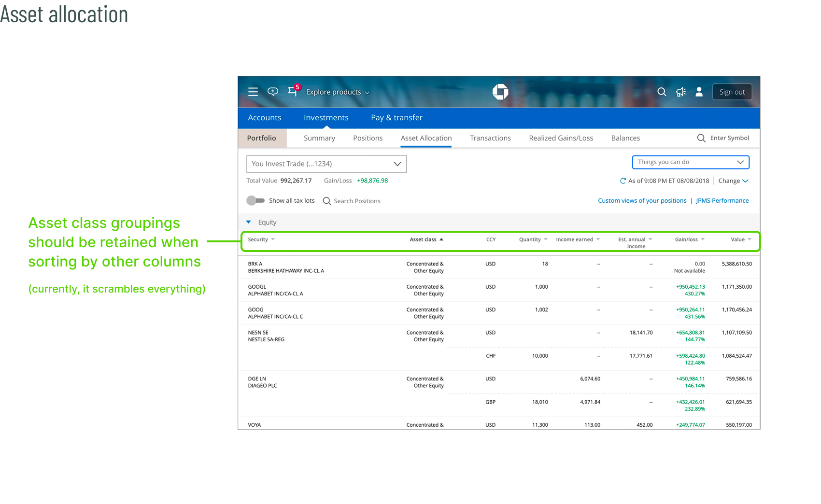Open Custom views of your positions link
The width and height of the screenshot is (821, 504).
pos(642,201)
